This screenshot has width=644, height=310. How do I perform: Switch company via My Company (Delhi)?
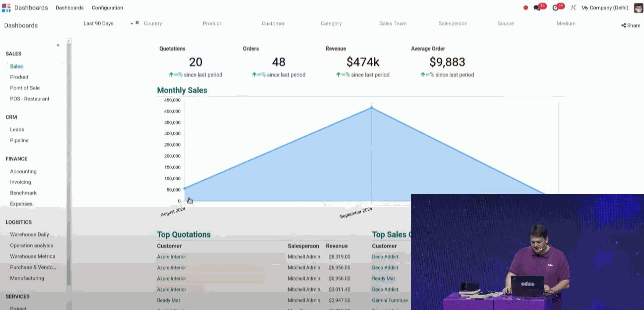pos(605,8)
